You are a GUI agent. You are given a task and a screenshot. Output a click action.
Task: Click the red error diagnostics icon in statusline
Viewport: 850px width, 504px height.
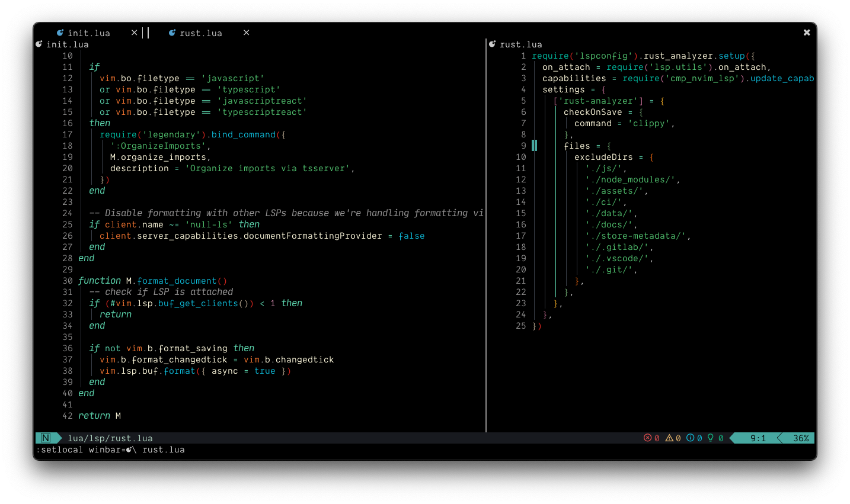(x=647, y=438)
